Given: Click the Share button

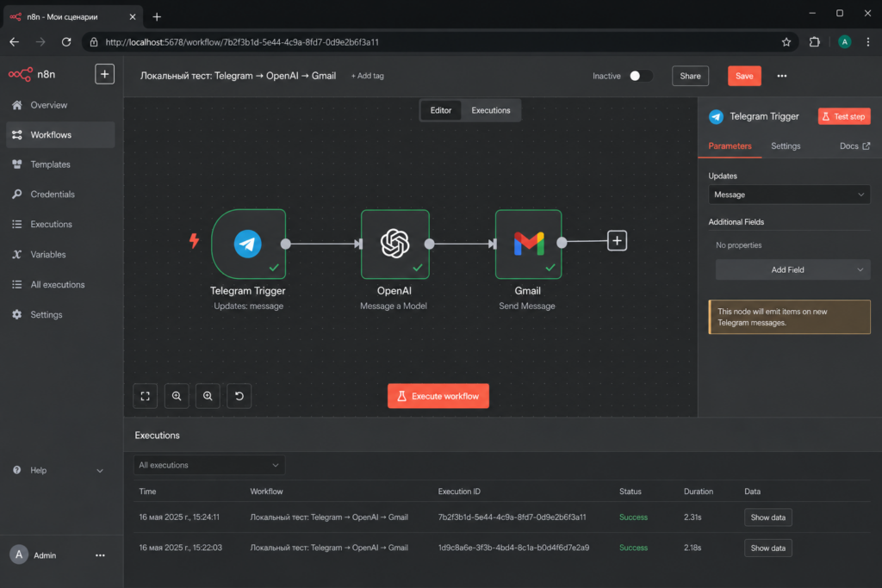Looking at the screenshot, I should coord(690,76).
